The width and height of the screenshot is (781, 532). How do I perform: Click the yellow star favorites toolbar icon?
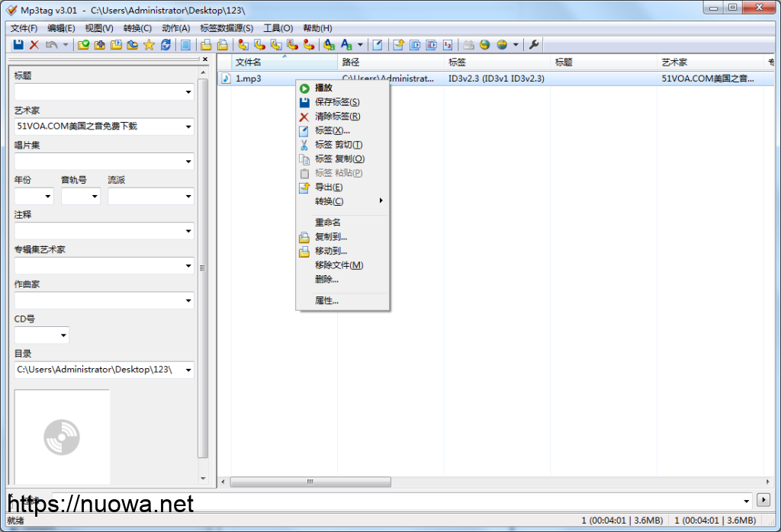149,45
